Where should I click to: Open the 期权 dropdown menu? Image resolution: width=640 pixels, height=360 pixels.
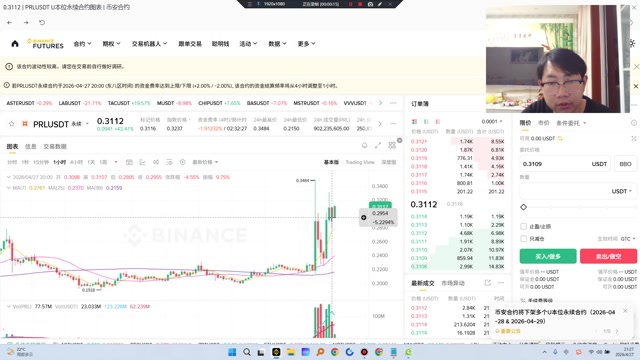(111, 44)
